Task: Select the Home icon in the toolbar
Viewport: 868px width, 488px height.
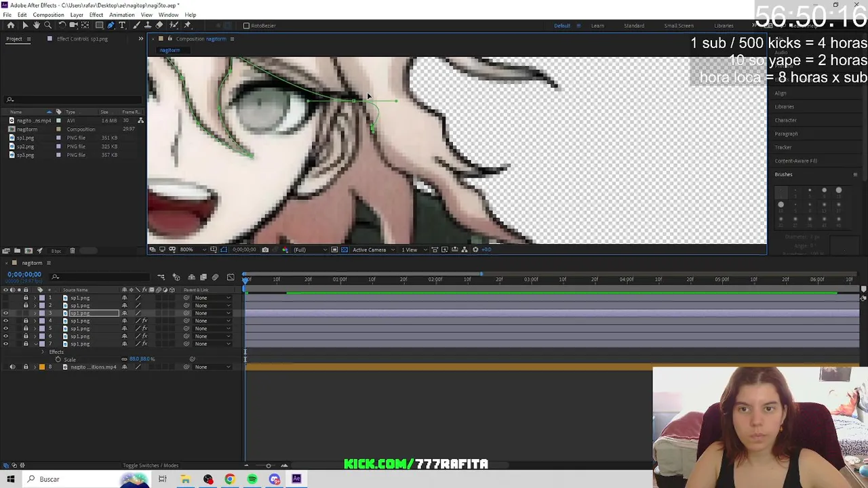Action: [x=11, y=25]
